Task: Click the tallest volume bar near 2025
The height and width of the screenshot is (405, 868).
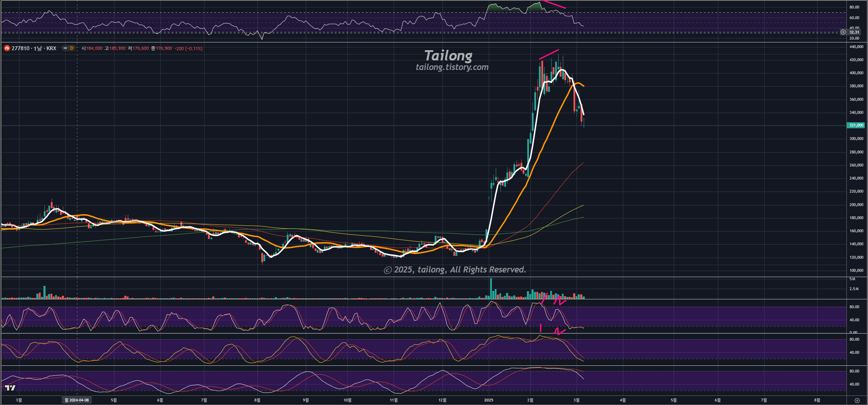Action: coord(491,288)
